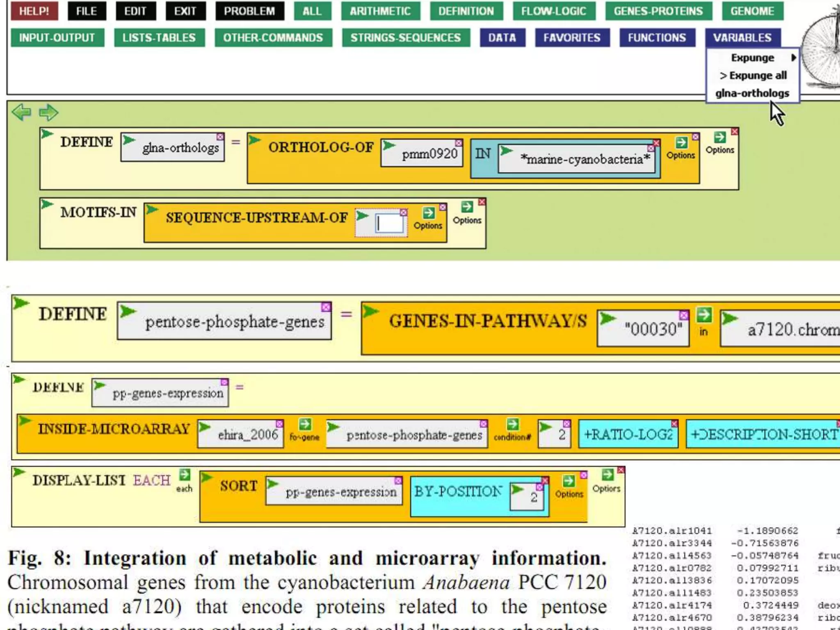Click green execute arrow beside ORTHOLOG-OF
Screen dimensions: 840x630
point(255,140)
